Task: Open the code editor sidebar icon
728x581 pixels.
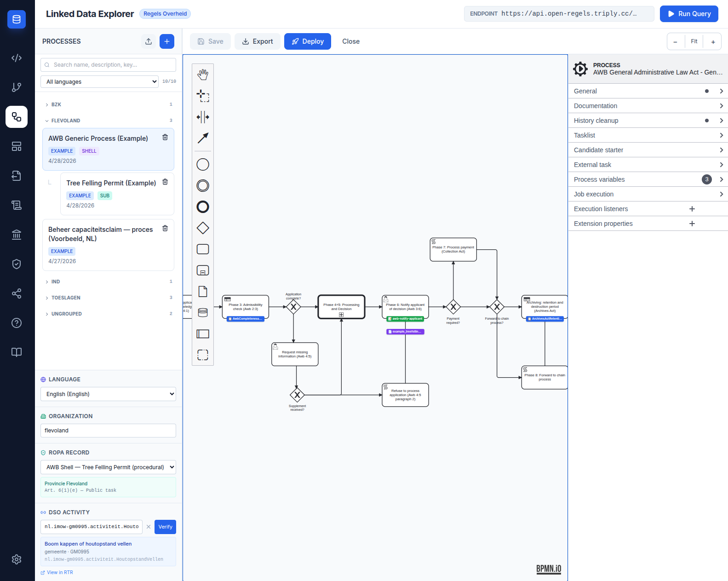Action: pos(17,58)
